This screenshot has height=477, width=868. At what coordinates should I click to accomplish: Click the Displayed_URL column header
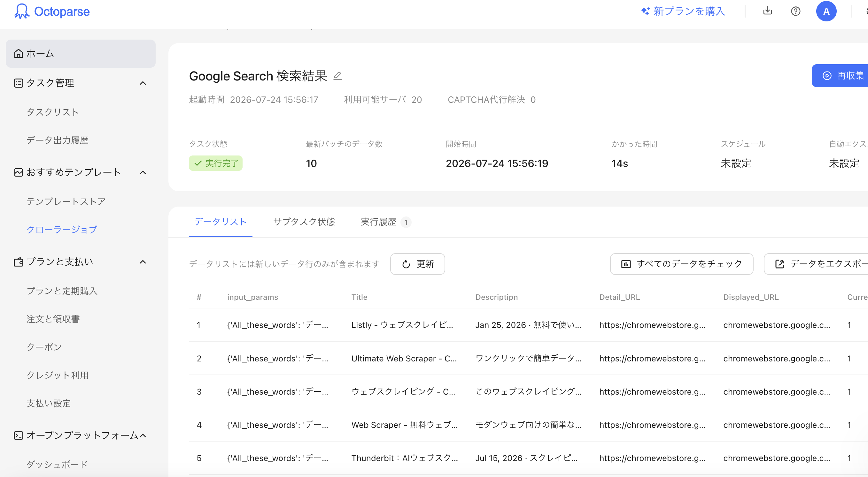click(751, 297)
